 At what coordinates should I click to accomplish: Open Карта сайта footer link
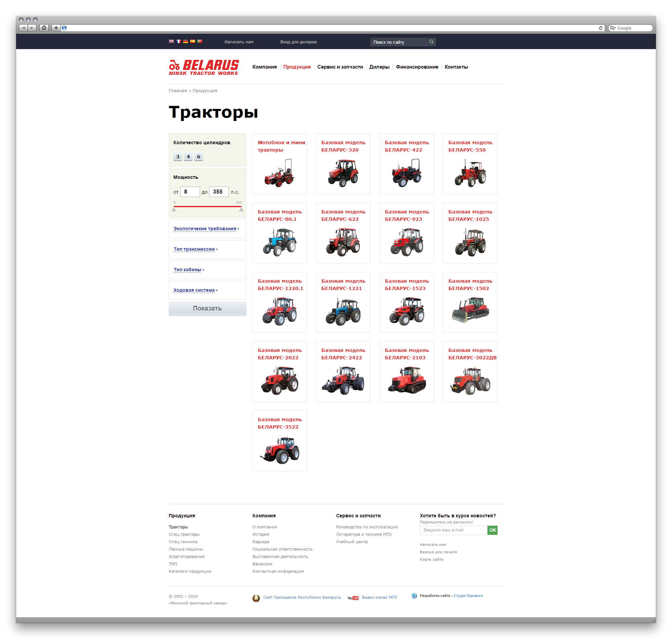(x=431, y=559)
